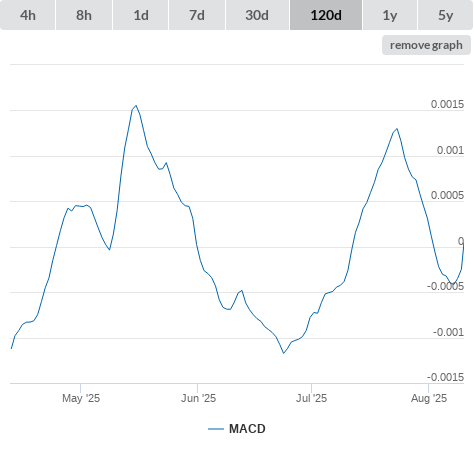
Task: Toggle MACD series via legend label
Action: [247, 429]
